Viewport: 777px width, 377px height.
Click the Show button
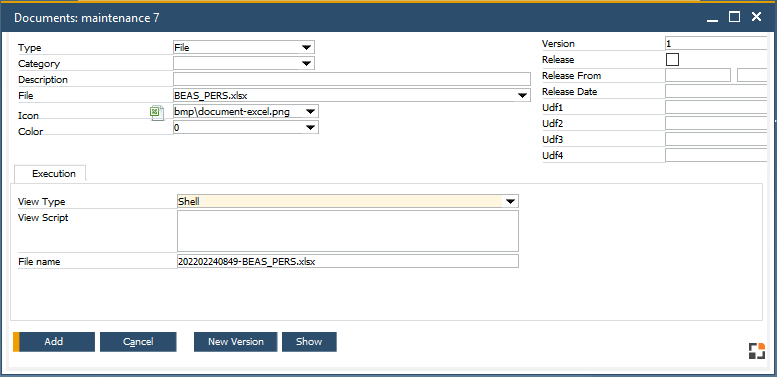(x=309, y=342)
